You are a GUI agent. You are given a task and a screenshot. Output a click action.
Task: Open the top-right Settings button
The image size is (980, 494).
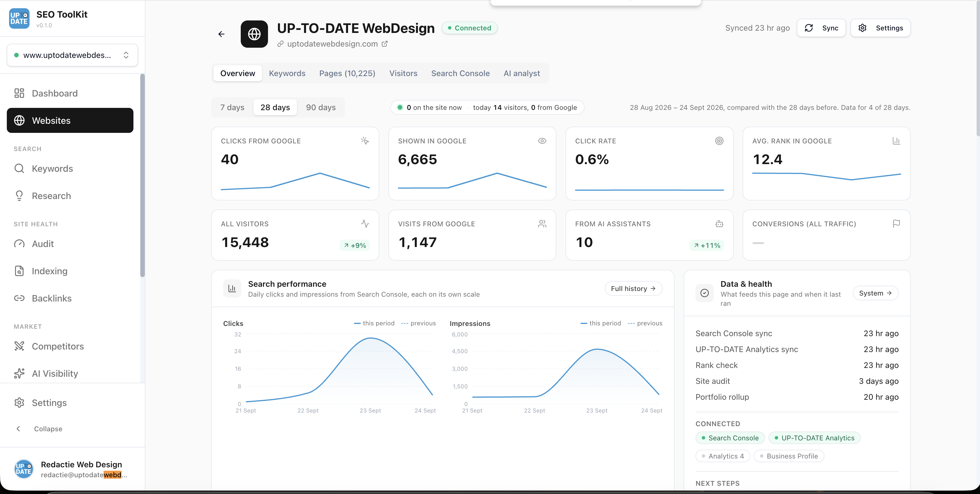880,28
